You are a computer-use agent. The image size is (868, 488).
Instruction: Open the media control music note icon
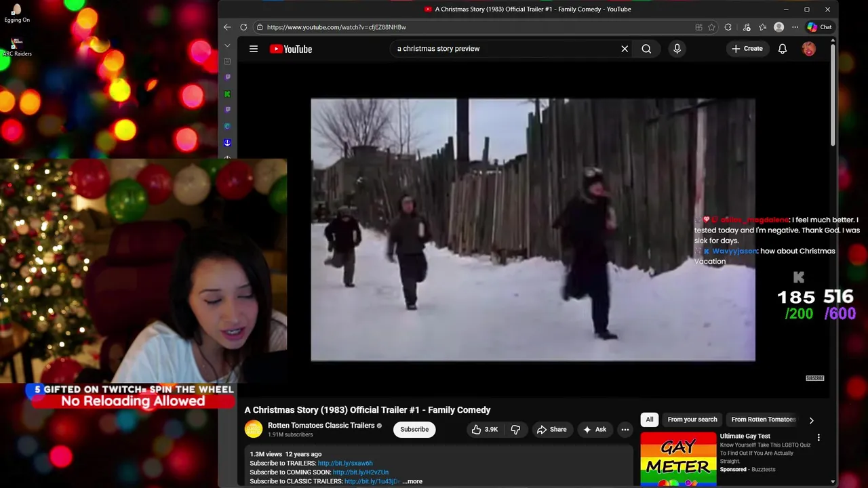(747, 27)
